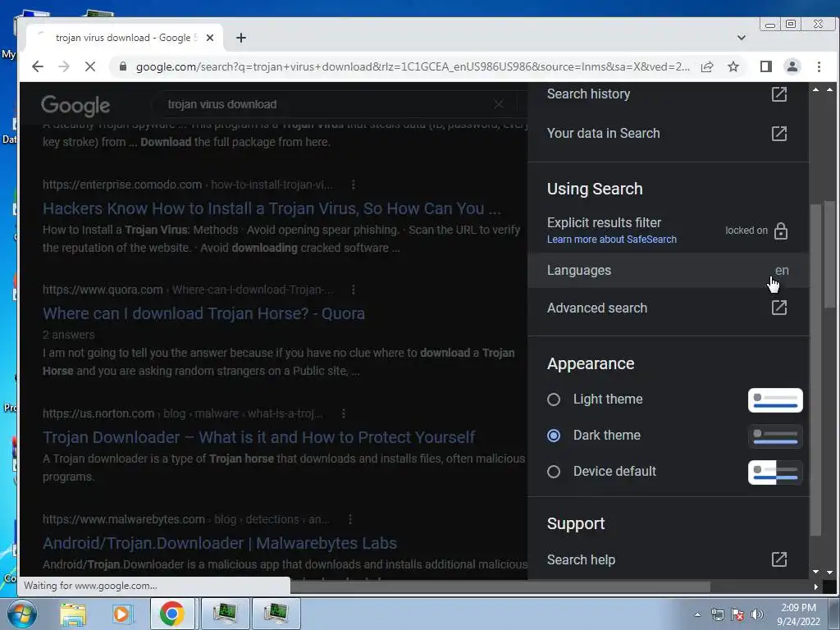This screenshot has width=840, height=630.
Task: Open the Advanced search menu entry
Action: 668,308
